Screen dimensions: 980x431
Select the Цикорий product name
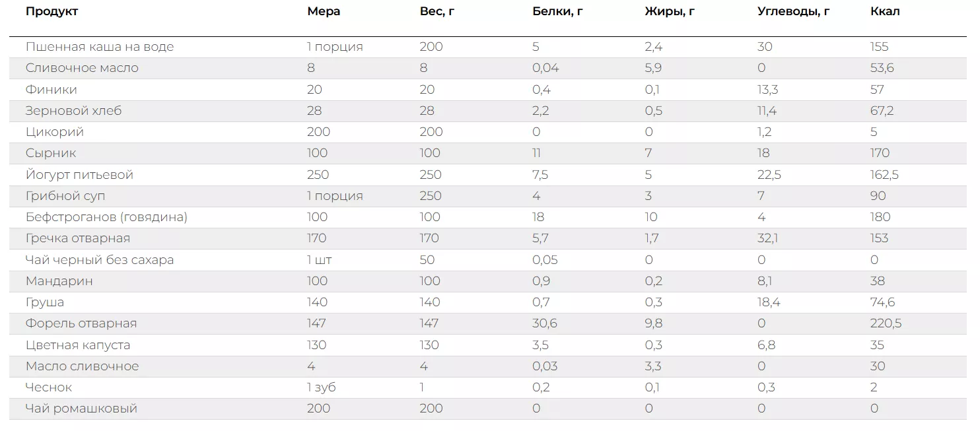click(54, 132)
